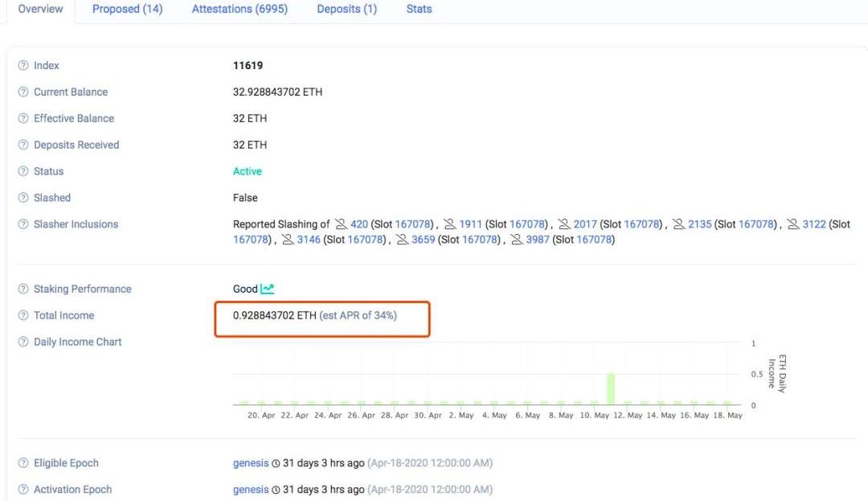The width and height of the screenshot is (868, 501).
Task: Click help icon next to Status
Action: (23, 171)
